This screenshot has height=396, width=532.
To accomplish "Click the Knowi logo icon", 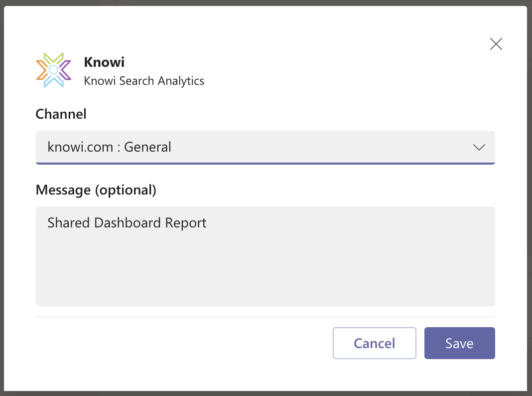I will 54,70.
